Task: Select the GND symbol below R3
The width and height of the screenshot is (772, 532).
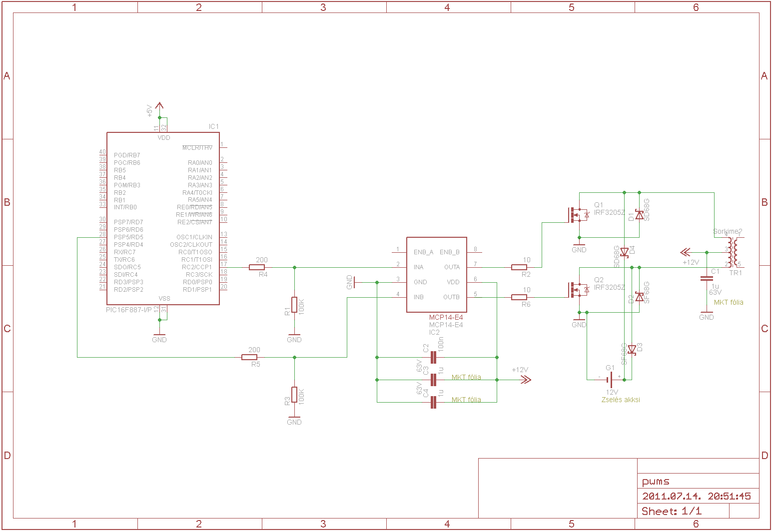Action: point(294,420)
